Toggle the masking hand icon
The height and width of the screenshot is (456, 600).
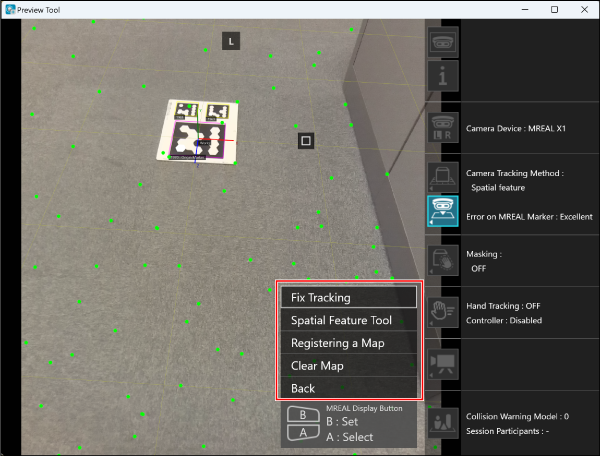tap(443, 260)
